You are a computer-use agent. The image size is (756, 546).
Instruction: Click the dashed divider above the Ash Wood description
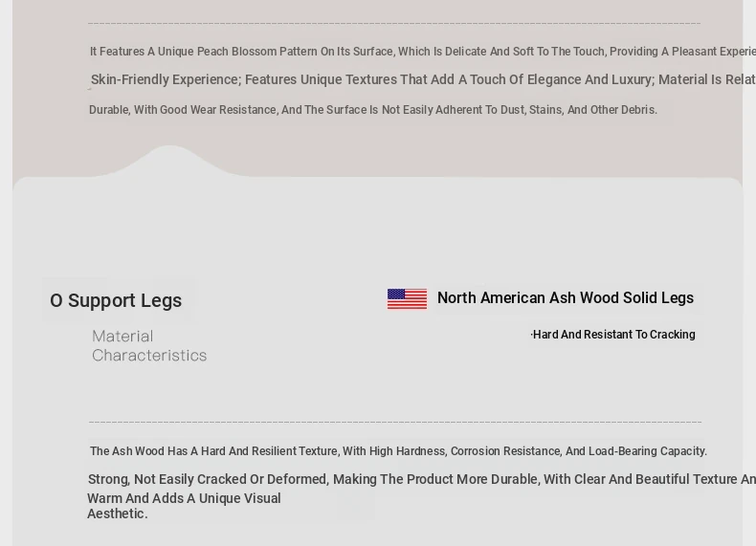[x=394, y=422]
